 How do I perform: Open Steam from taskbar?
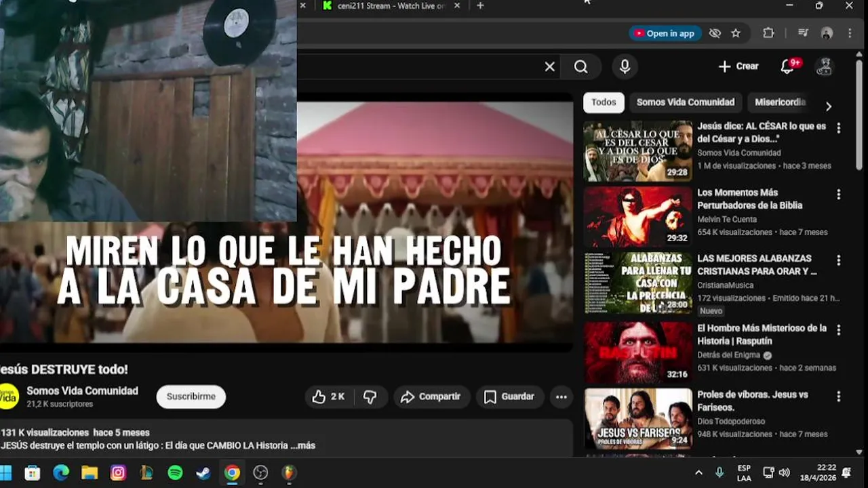203,472
